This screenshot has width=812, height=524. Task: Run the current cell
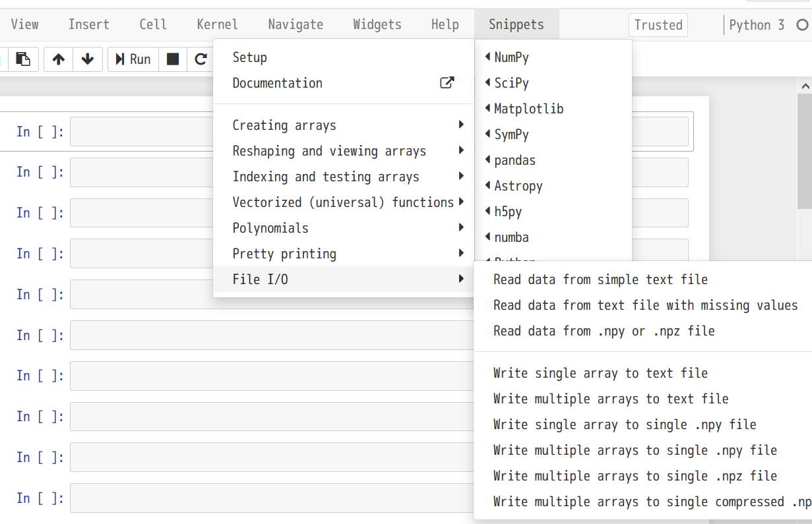pos(133,59)
